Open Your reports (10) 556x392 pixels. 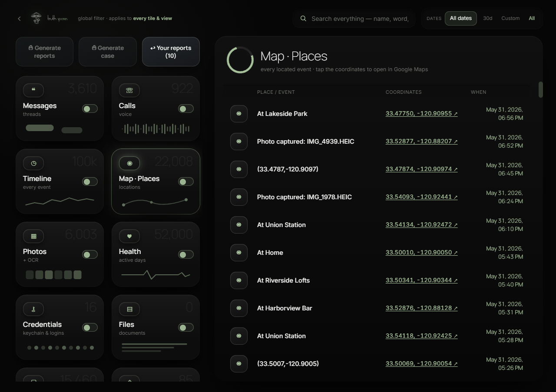point(171,52)
